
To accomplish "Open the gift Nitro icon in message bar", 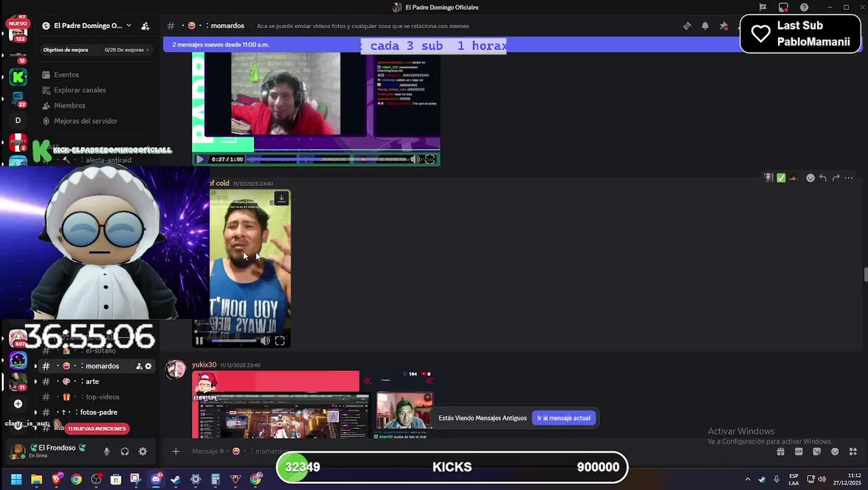I will click(780, 451).
